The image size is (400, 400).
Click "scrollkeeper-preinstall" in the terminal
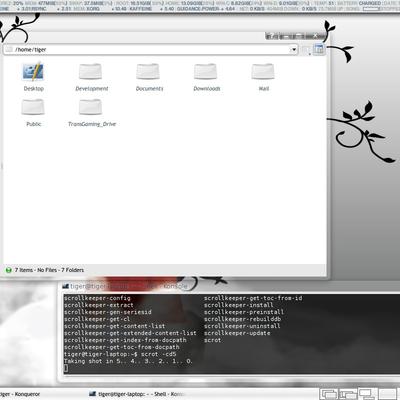tap(244, 312)
